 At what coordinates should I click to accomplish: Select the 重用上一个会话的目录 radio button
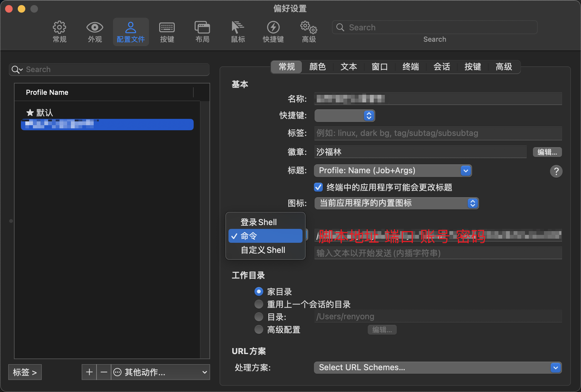coord(259,304)
